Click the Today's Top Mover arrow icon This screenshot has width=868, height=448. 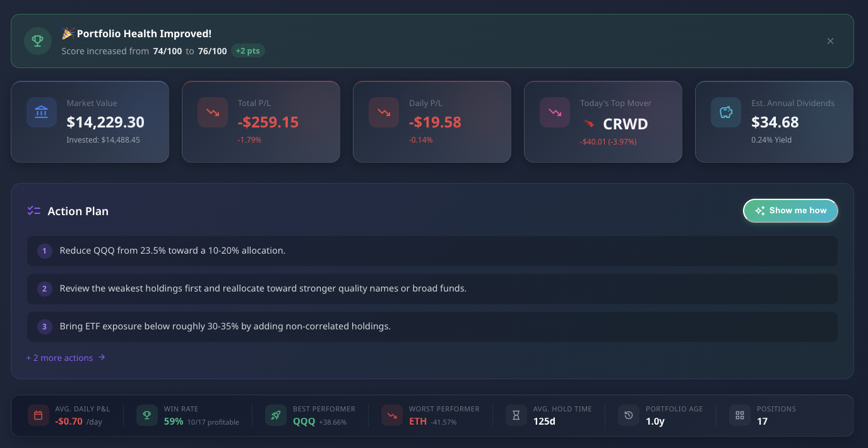[x=554, y=112]
